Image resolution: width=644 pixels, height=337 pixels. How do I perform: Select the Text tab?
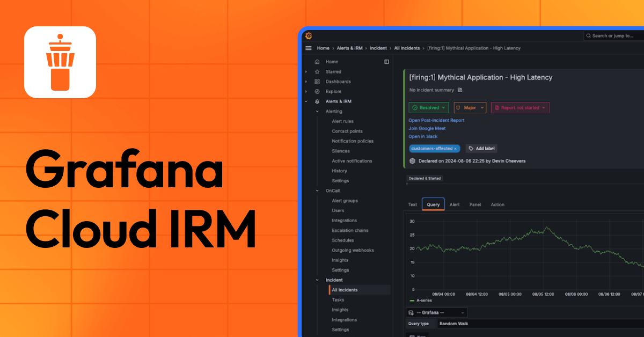(412, 204)
